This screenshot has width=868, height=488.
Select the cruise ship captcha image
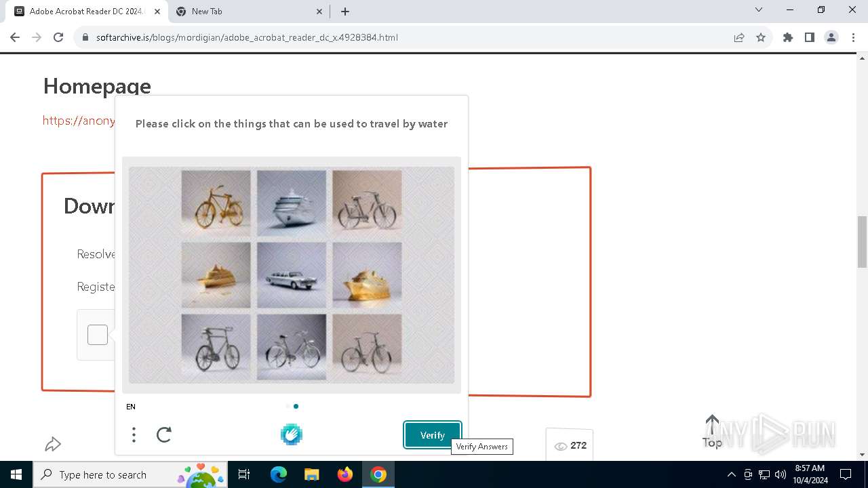(292, 203)
